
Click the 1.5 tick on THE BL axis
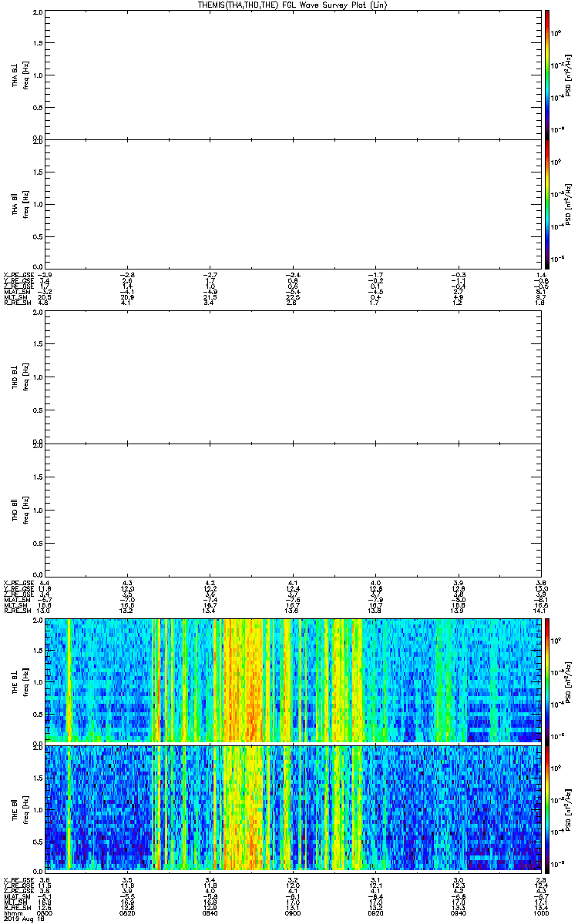(38, 650)
